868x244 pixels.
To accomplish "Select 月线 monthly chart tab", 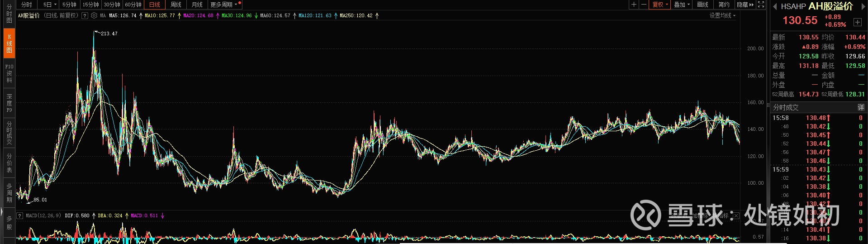I will (197, 5).
